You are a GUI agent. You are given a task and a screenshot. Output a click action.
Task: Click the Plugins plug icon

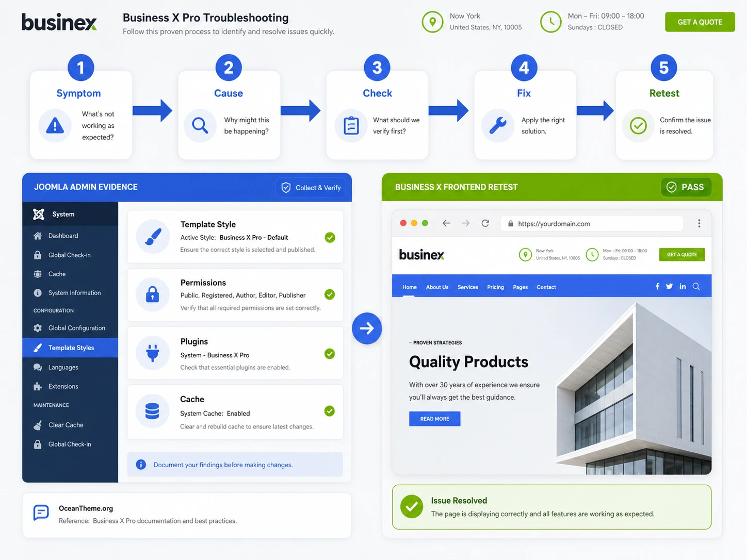click(153, 353)
